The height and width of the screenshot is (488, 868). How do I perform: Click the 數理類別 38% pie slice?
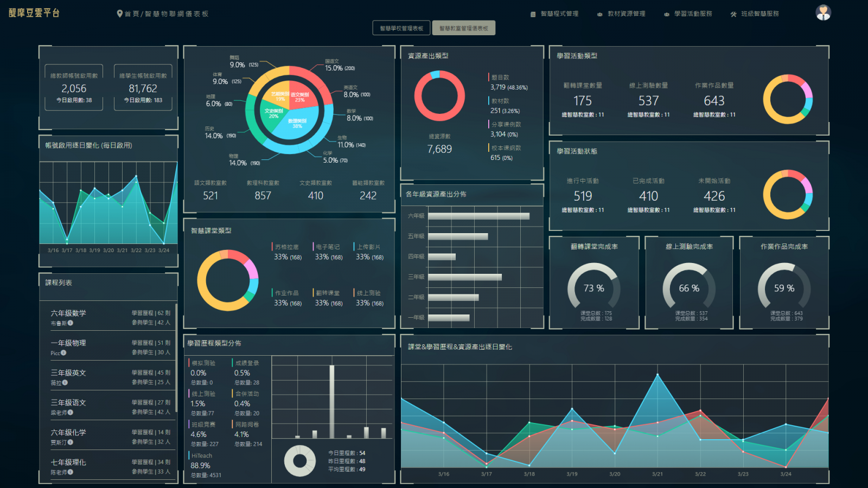[296, 124]
